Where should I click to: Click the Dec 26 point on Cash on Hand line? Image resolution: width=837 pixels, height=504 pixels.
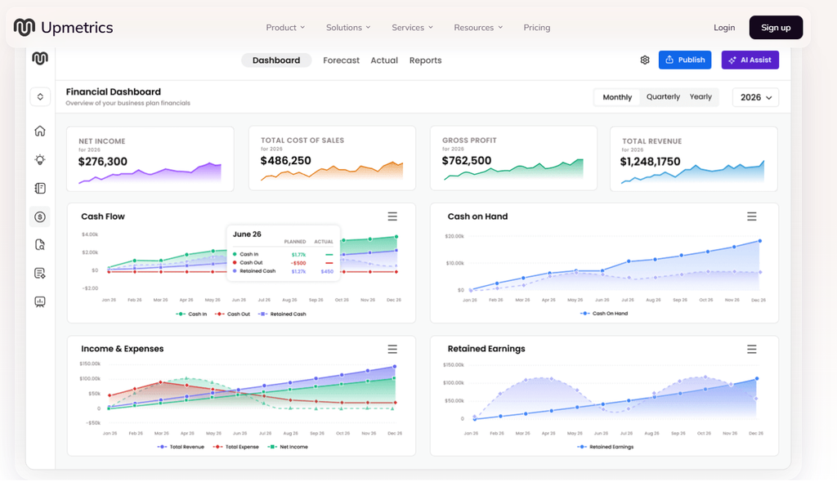click(x=760, y=241)
